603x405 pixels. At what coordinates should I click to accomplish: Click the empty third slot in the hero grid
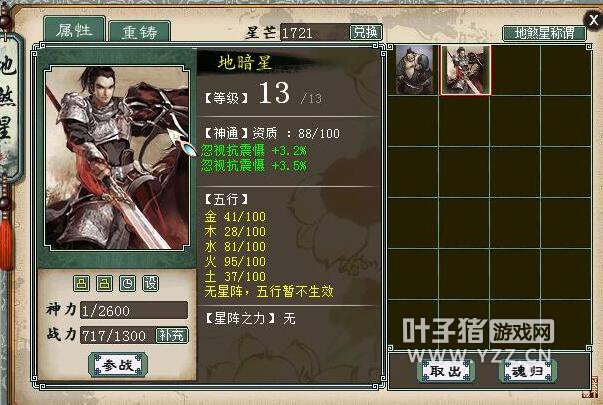tap(515, 70)
